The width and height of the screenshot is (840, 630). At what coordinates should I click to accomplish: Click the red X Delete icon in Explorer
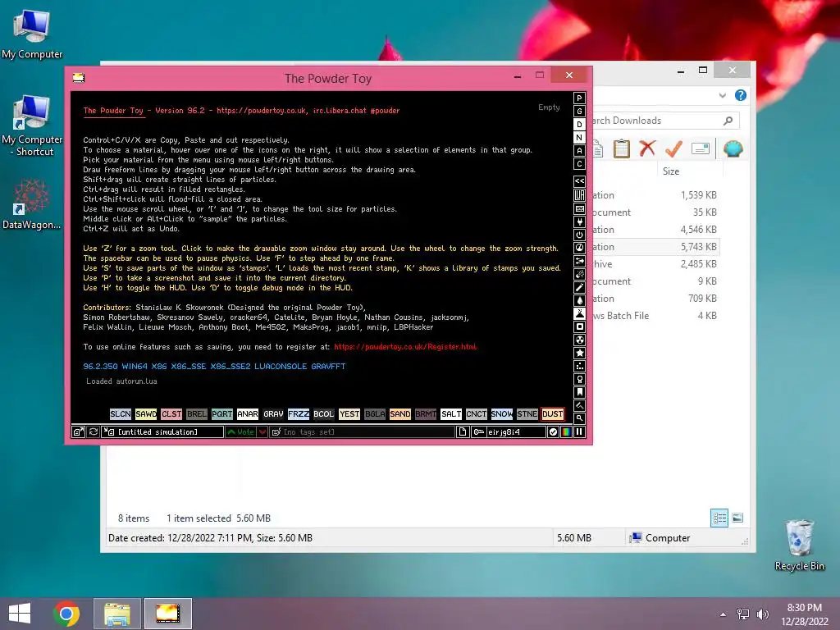[x=648, y=148]
